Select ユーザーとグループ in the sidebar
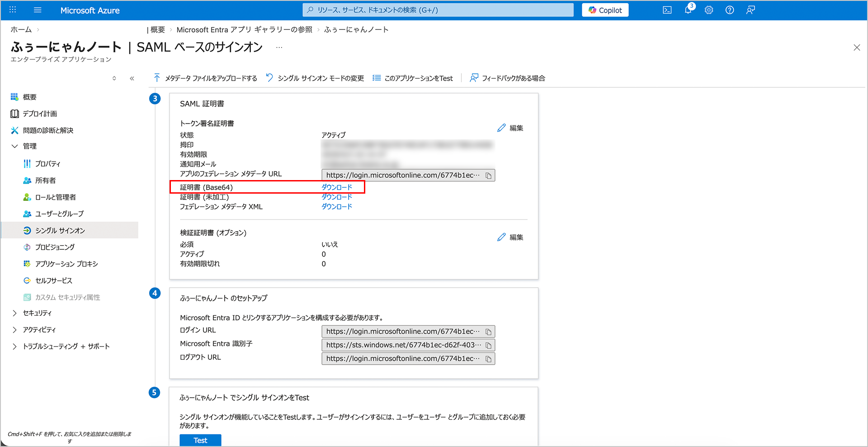 point(59,214)
